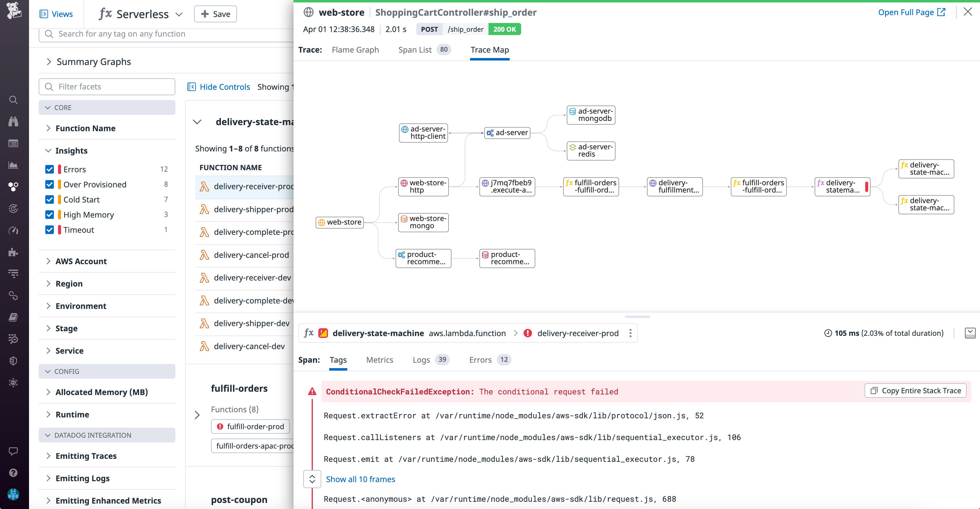Open search using the magnifier sidebar icon
This screenshot has width=980, height=509.
pyautogui.click(x=13, y=100)
